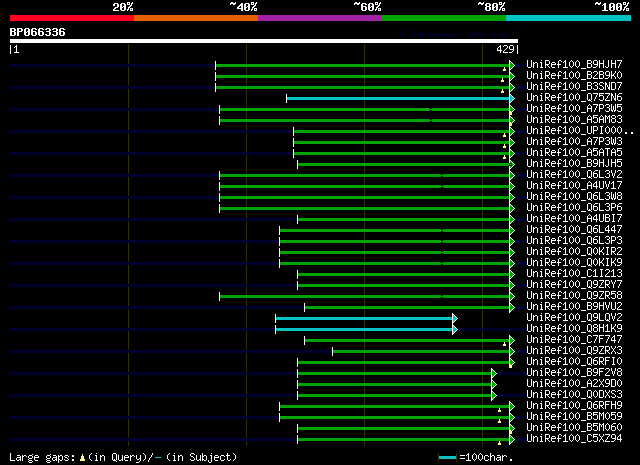640x465 pixels.
Task: Click the cyan =100char scale bar
Action: pos(447,458)
